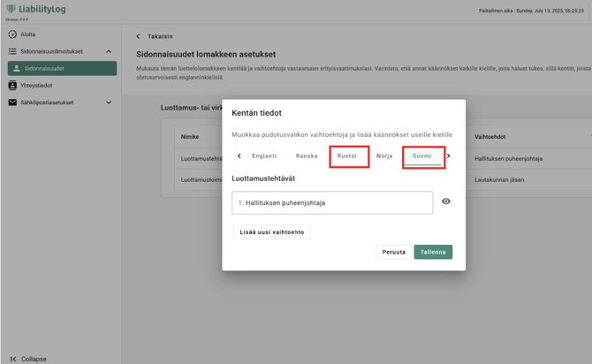Cancel the dialog with Peruuta

393,252
